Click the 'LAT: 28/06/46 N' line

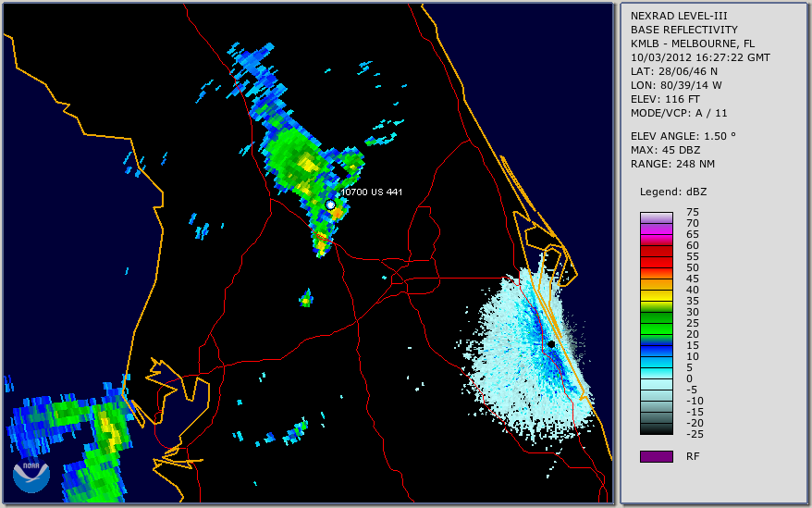click(673, 71)
